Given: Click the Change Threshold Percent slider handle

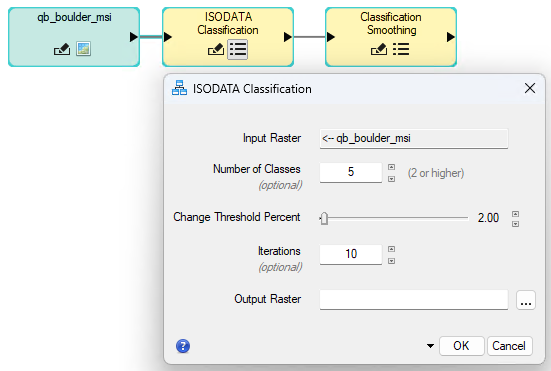Looking at the screenshot, I should pos(324,218).
